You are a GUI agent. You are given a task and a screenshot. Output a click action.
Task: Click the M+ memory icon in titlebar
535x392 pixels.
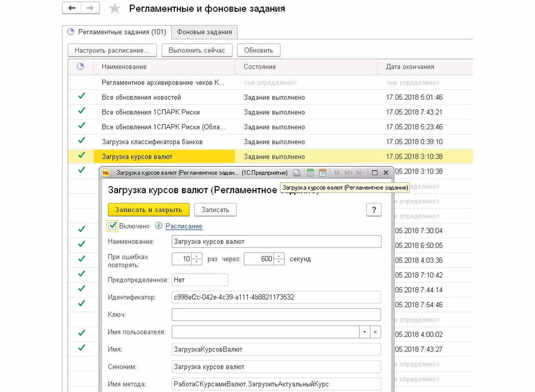coord(349,173)
